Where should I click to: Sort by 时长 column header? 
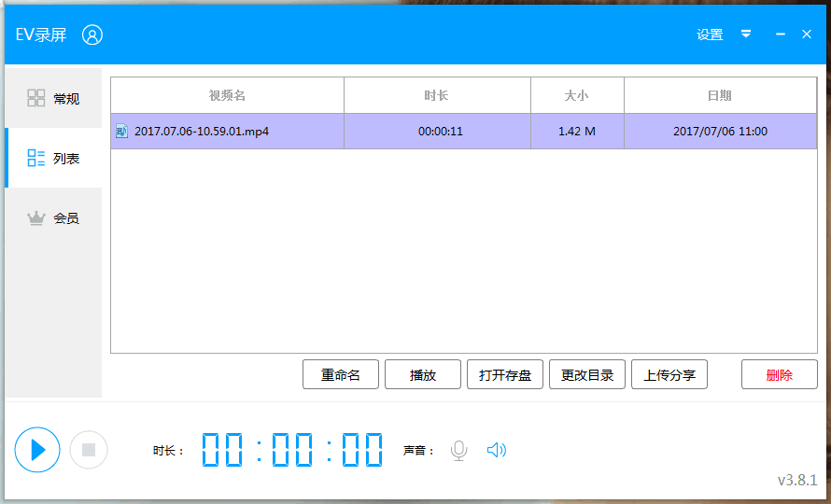pos(436,95)
